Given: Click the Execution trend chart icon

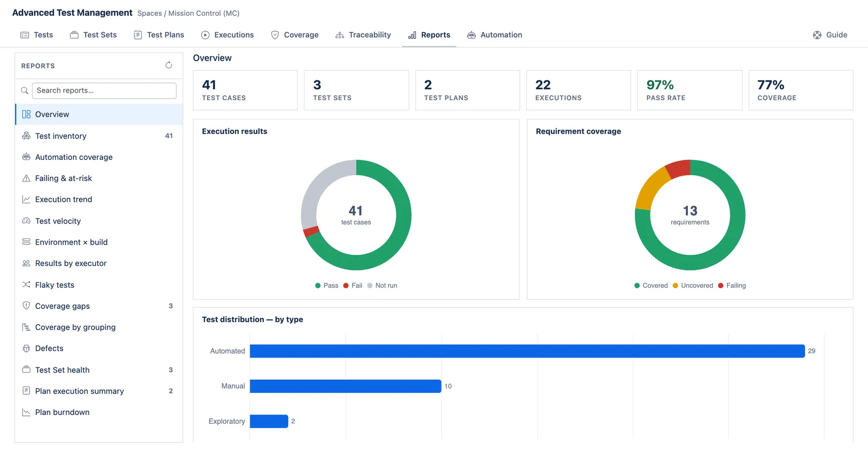Looking at the screenshot, I should [x=26, y=199].
